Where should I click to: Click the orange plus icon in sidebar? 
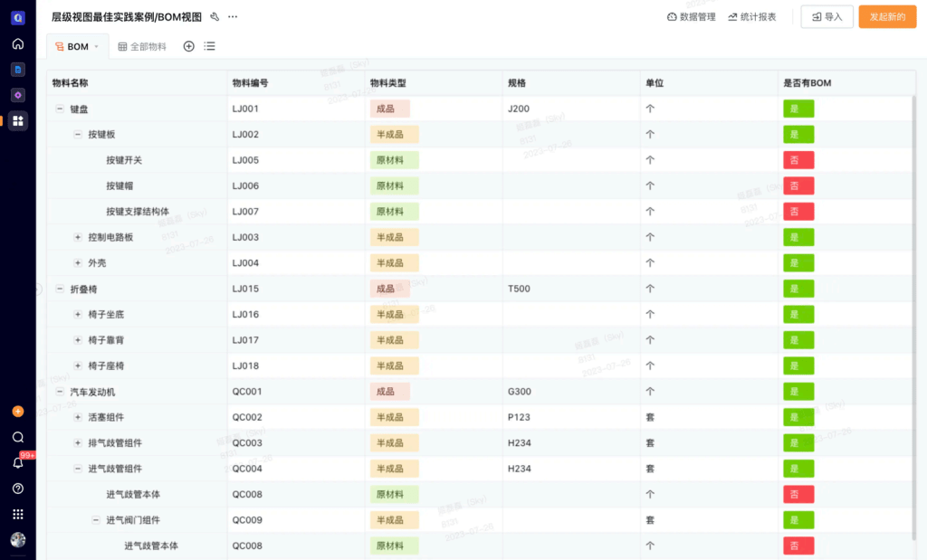click(18, 411)
